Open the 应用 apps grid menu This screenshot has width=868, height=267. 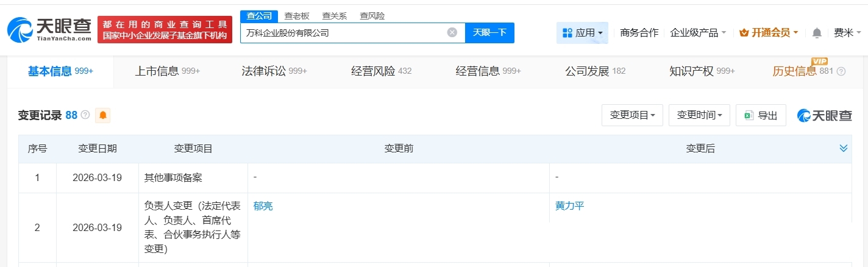tap(582, 33)
